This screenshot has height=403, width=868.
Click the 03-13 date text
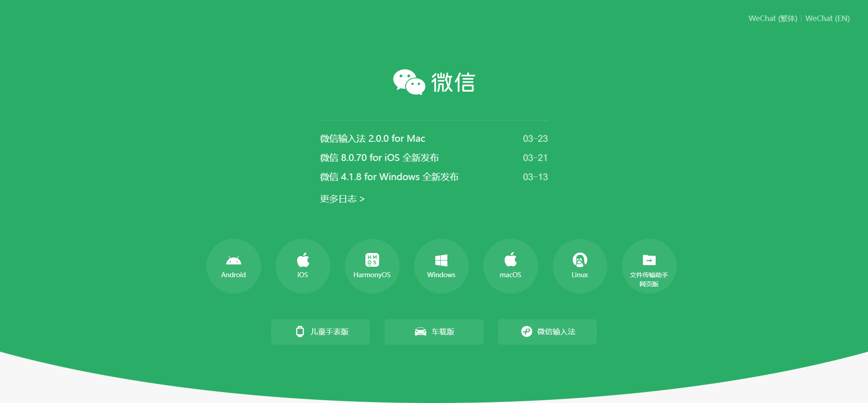click(x=535, y=177)
